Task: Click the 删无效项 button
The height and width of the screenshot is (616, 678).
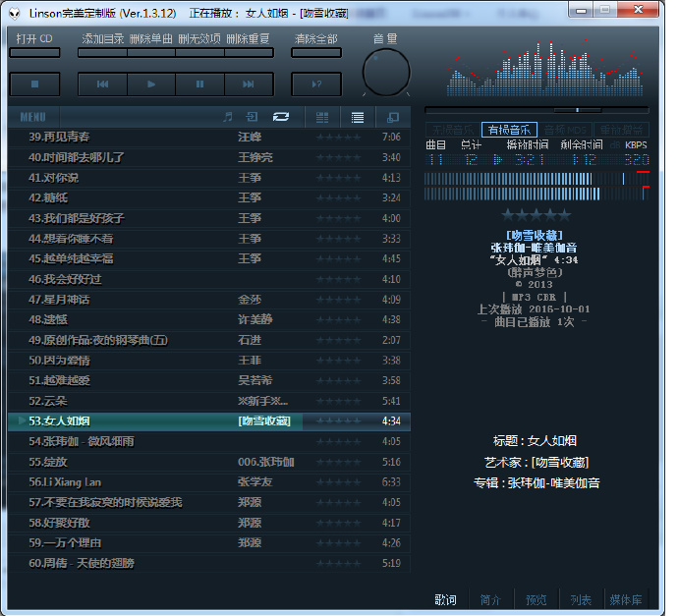Action: tap(199, 53)
